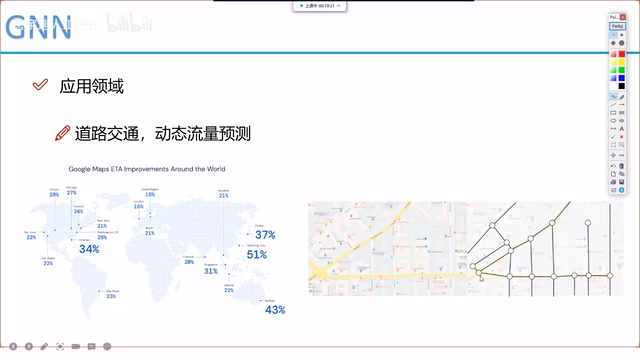Undo the last drawing action
The height and width of the screenshot is (360, 640).
coord(613,166)
